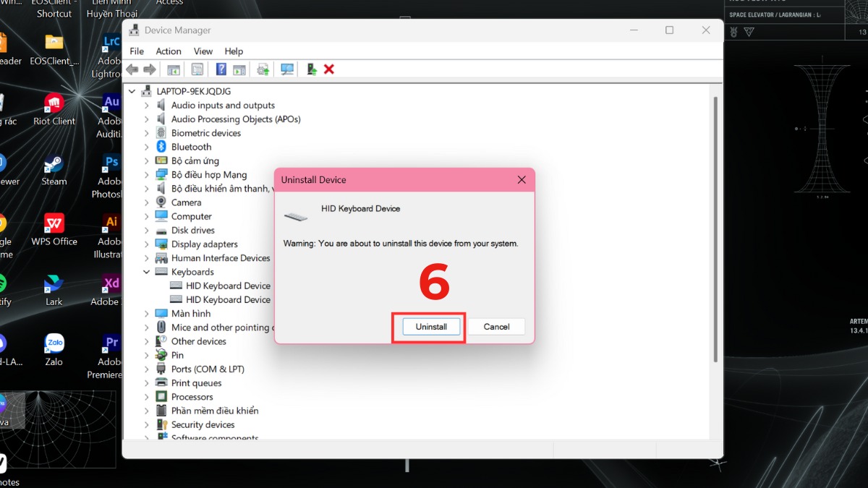The image size is (868, 488).
Task: Open Properties for the selected device
Action: 197,69
